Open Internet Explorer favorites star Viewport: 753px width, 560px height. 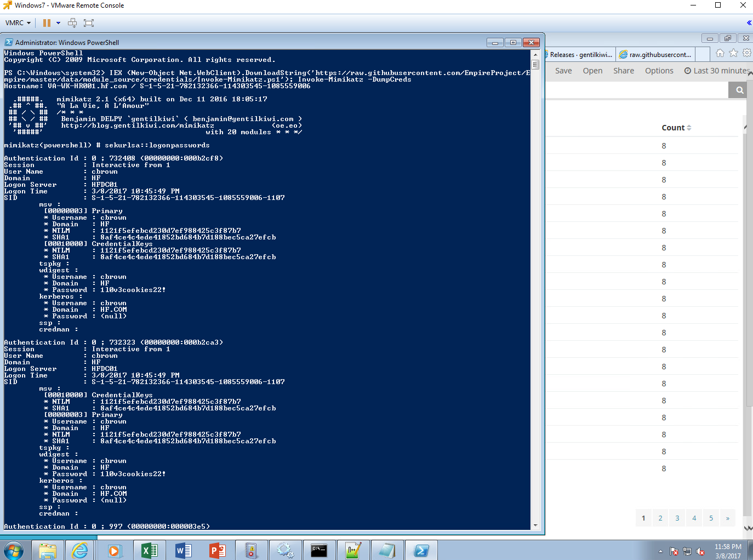tap(733, 53)
